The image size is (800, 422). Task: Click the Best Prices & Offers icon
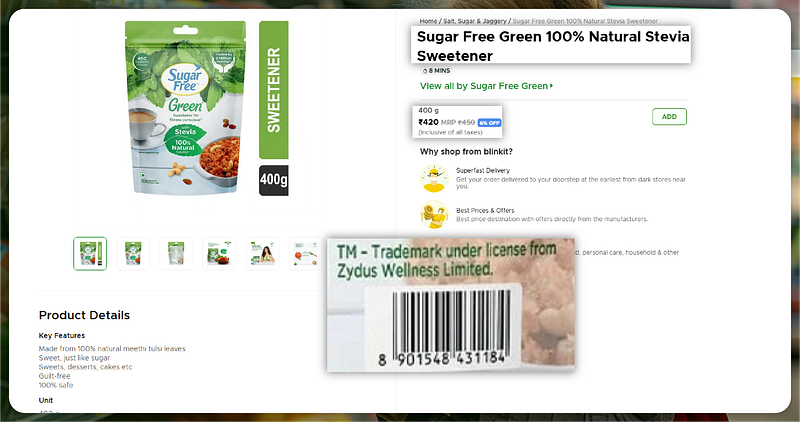(x=434, y=215)
